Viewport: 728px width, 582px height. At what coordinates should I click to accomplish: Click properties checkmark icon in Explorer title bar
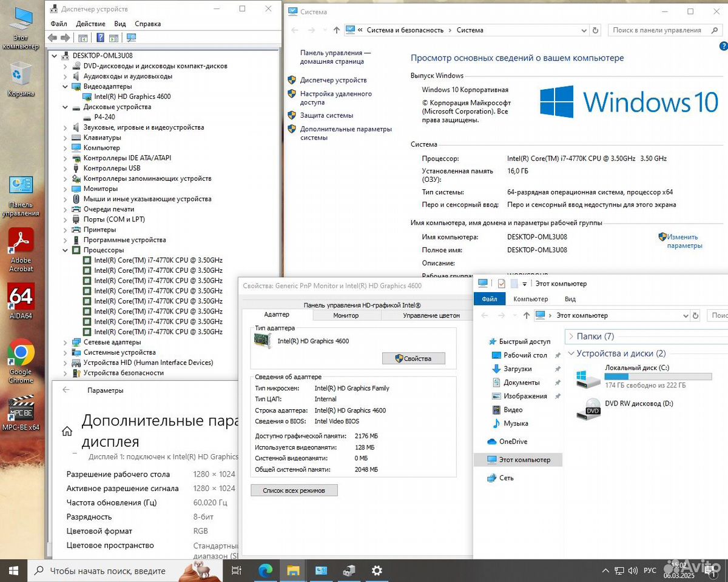502,284
